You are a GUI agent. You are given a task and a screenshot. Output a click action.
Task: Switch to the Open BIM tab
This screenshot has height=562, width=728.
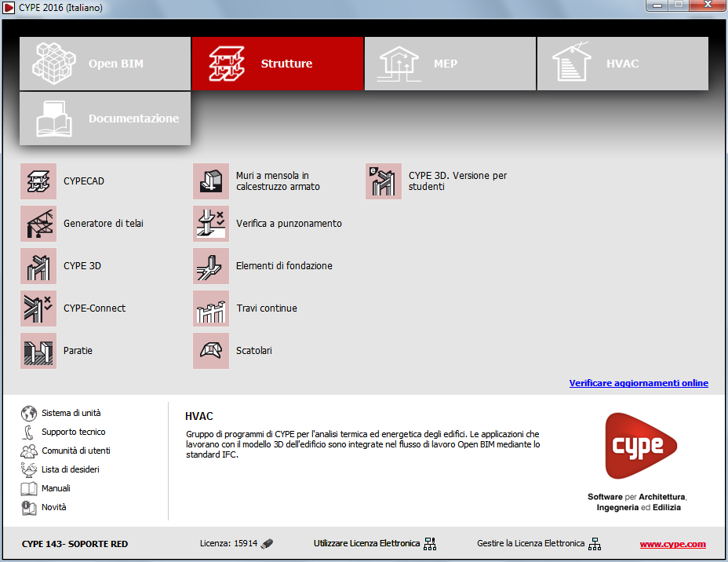click(x=105, y=64)
